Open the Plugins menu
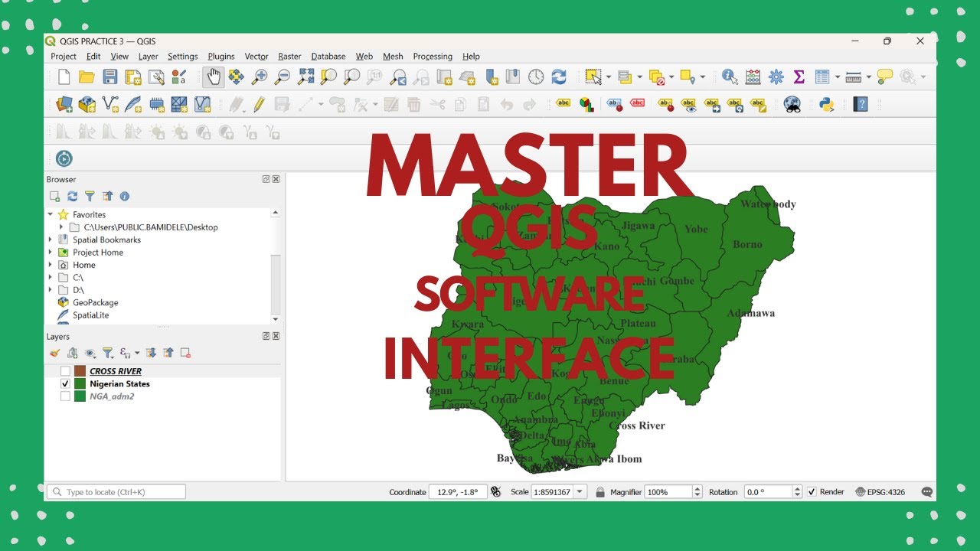 pyautogui.click(x=221, y=56)
